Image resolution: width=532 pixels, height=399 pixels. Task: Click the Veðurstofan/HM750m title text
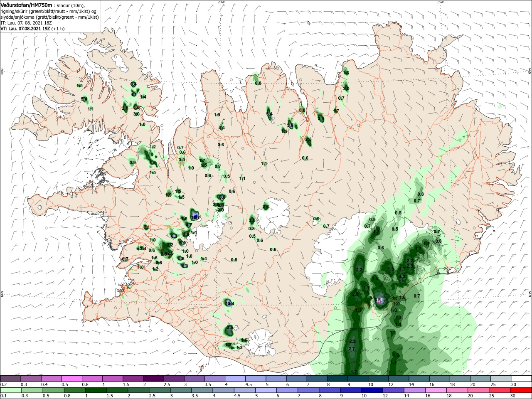tap(26, 5)
